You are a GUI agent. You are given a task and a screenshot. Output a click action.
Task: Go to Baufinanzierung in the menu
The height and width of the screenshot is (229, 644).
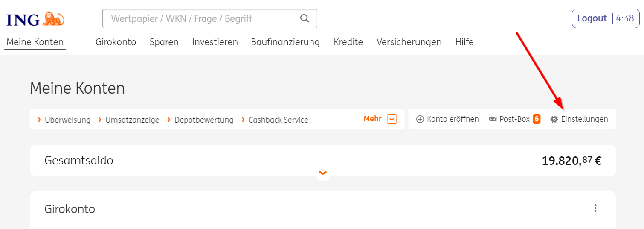[x=285, y=42]
